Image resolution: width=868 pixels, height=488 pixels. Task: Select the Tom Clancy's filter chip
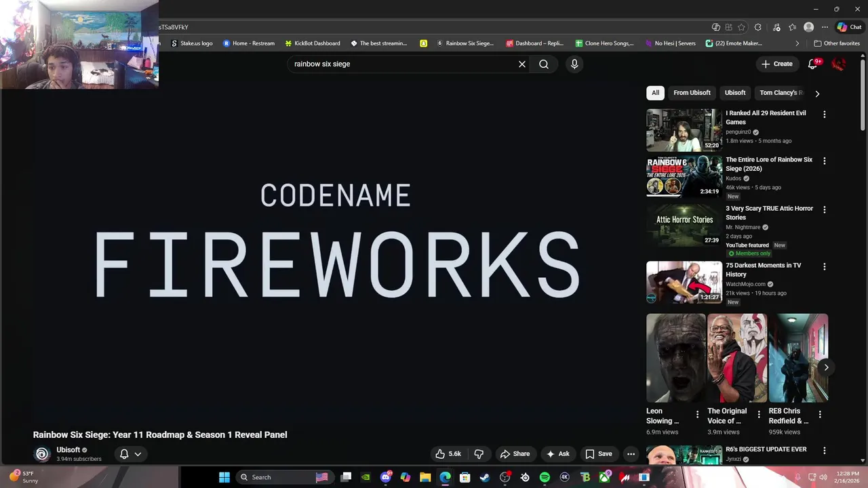coord(780,93)
